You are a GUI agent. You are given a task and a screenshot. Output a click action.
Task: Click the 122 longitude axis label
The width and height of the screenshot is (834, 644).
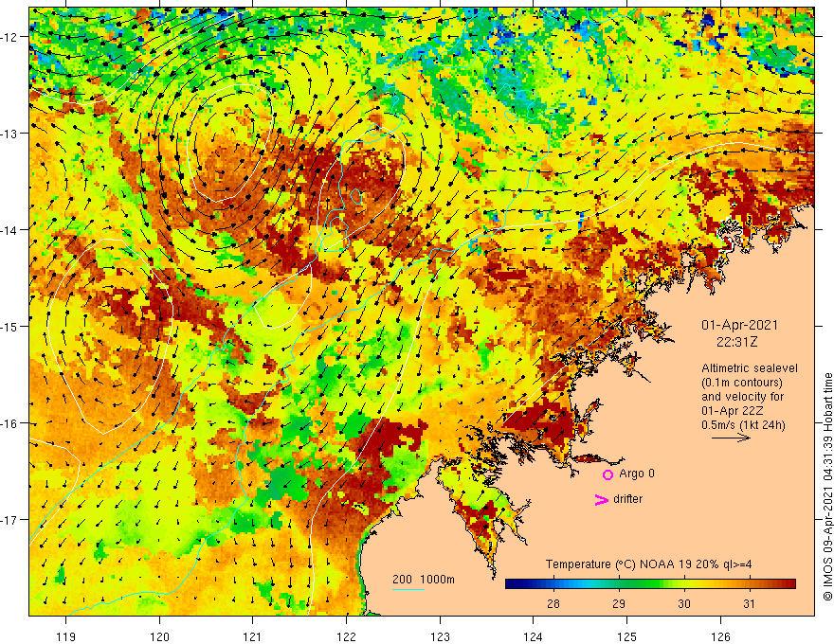(x=346, y=636)
